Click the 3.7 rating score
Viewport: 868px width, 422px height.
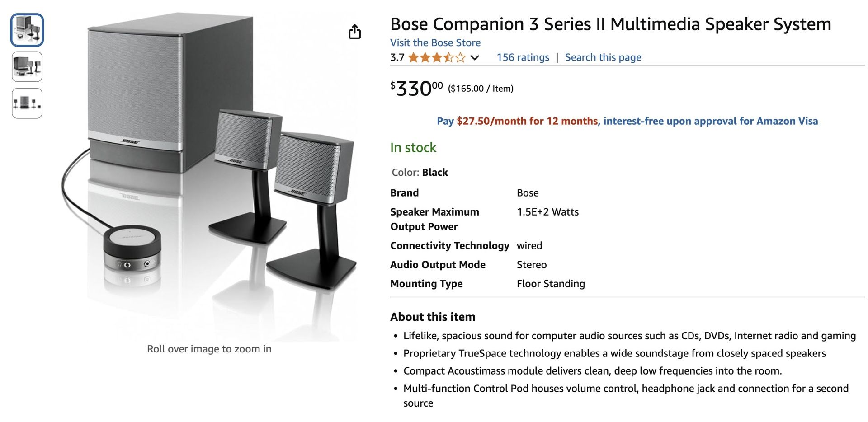397,57
